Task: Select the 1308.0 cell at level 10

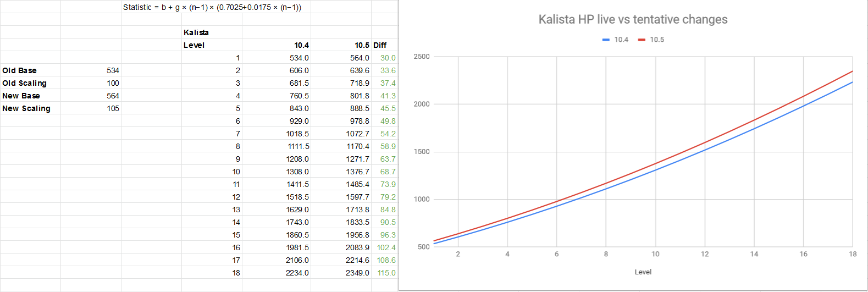Action: pos(277,172)
